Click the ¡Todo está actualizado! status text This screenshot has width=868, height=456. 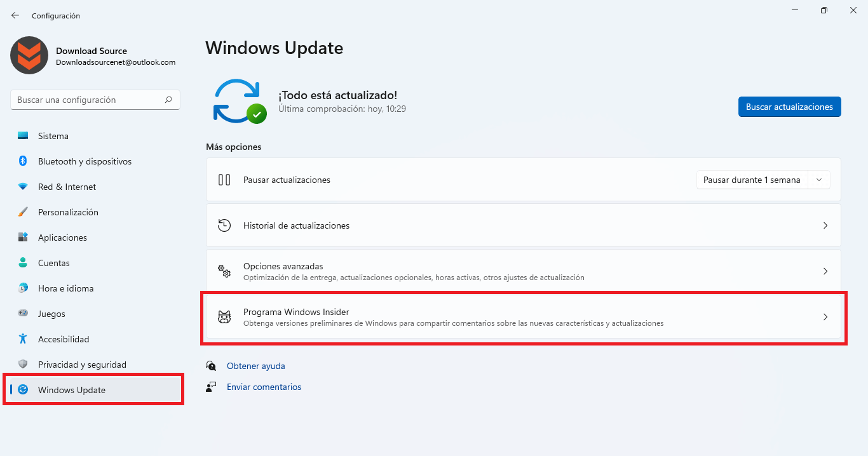338,95
